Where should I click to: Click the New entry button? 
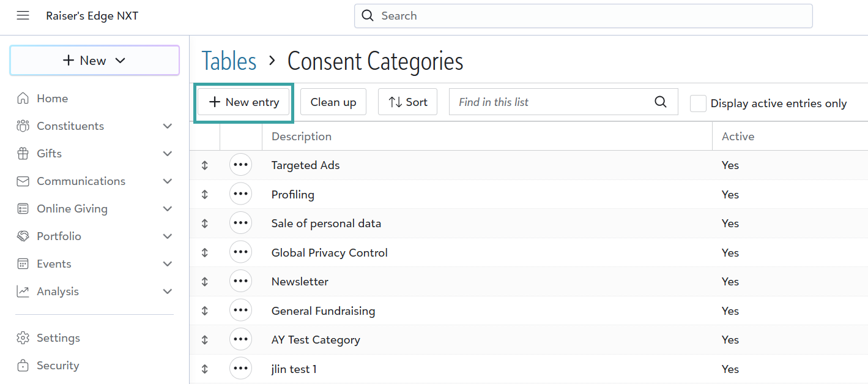coord(244,102)
